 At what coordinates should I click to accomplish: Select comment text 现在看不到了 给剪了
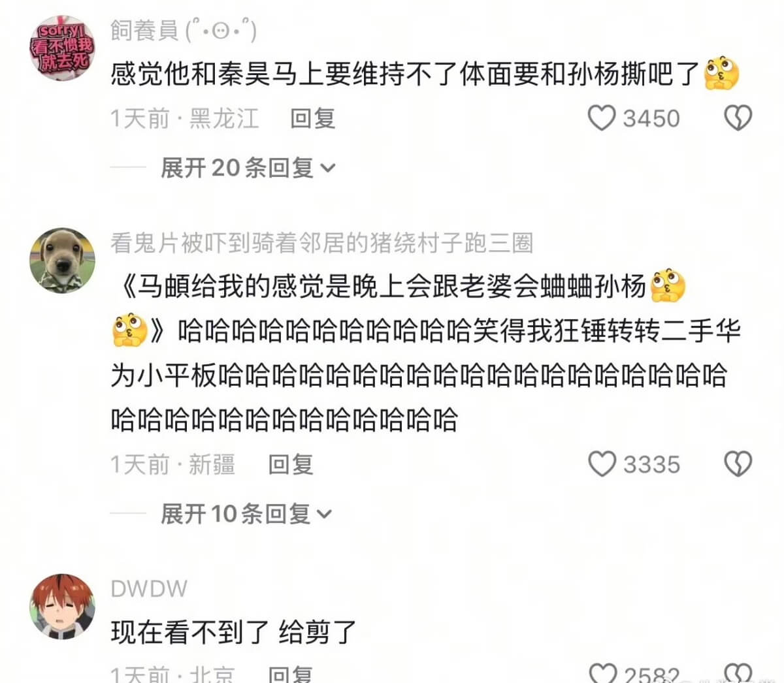click(234, 631)
